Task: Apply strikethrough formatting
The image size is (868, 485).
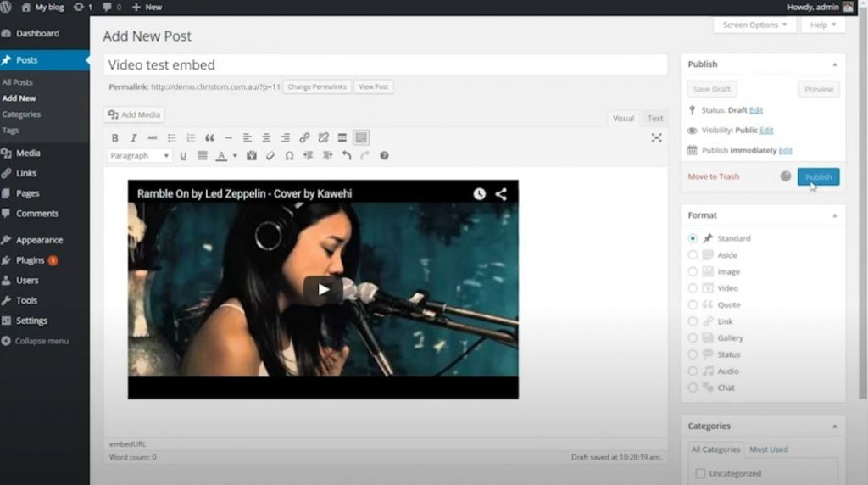Action: pos(153,138)
